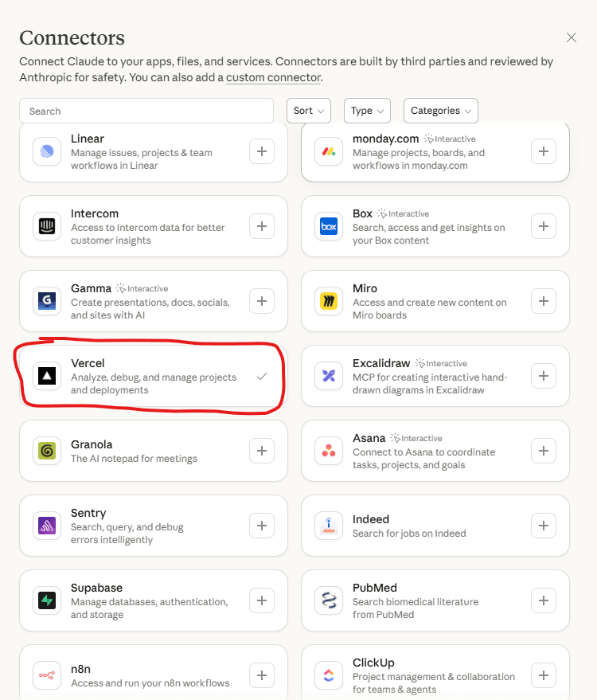Viewport: 597px width, 700px height.
Task: Click the Gamma logo icon
Action: coord(47,301)
